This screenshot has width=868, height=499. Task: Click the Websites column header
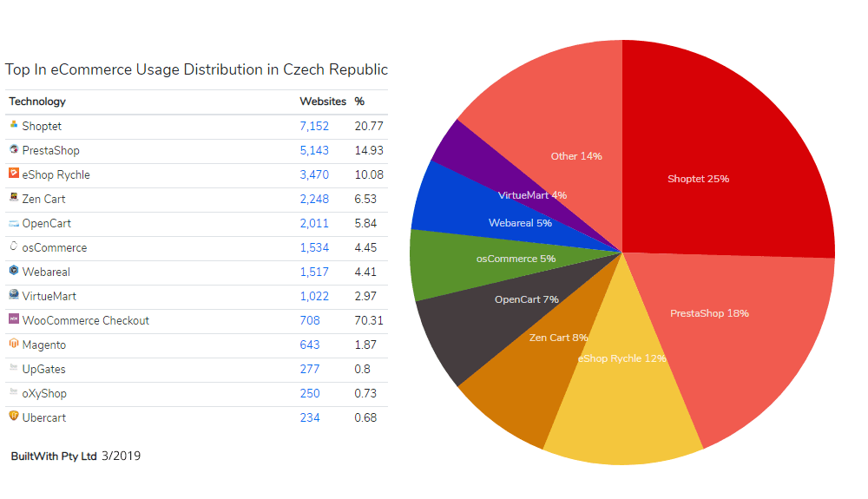tap(322, 102)
